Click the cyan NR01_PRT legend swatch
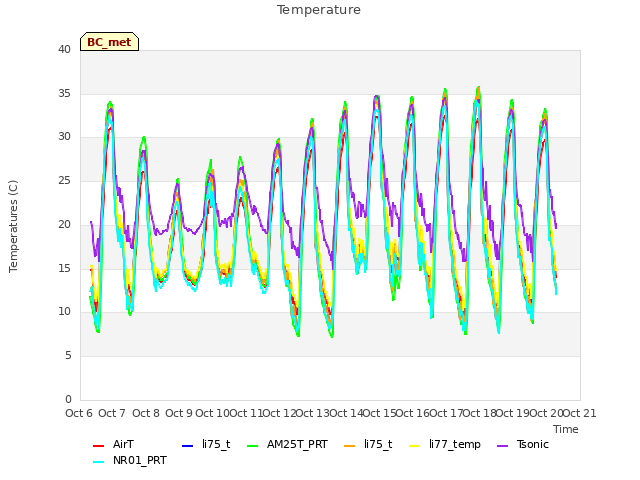 pyautogui.click(x=98, y=461)
